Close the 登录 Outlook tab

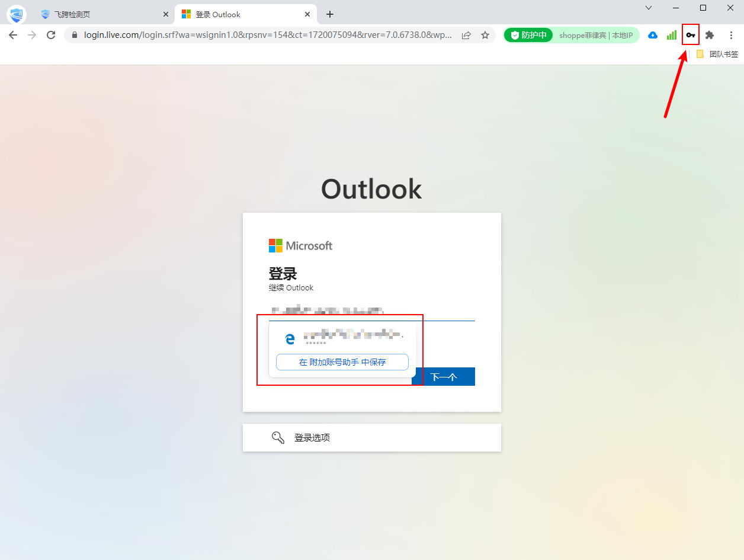[307, 14]
